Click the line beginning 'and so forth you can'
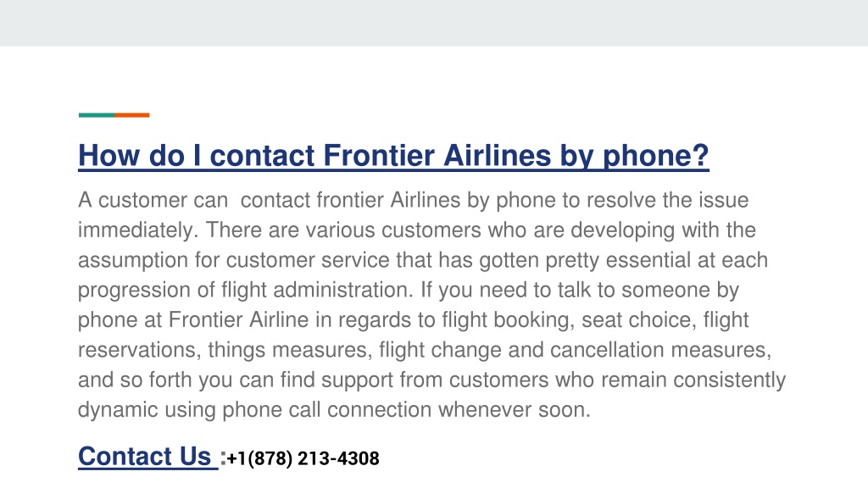 coord(431,380)
